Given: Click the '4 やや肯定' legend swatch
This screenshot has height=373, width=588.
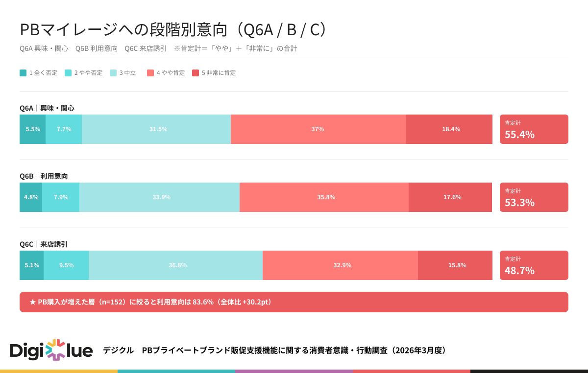Looking at the screenshot, I should 150,73.
